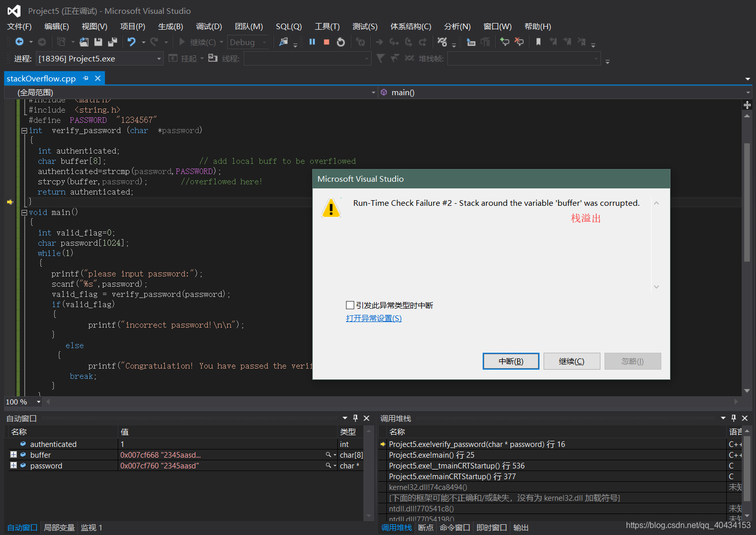Click magnifier visualizer icon in buffer row

coord(328,455)
